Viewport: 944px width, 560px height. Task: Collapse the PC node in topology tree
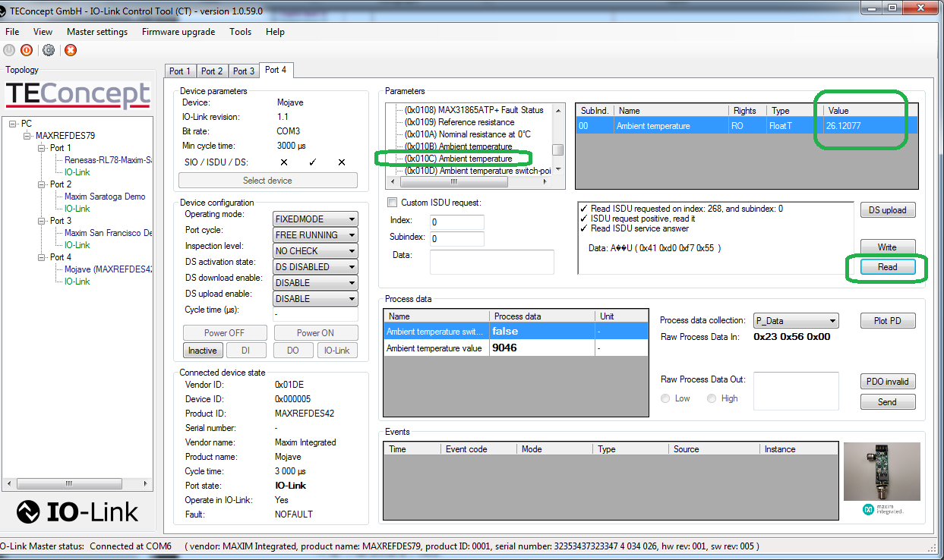coord(13,124)
